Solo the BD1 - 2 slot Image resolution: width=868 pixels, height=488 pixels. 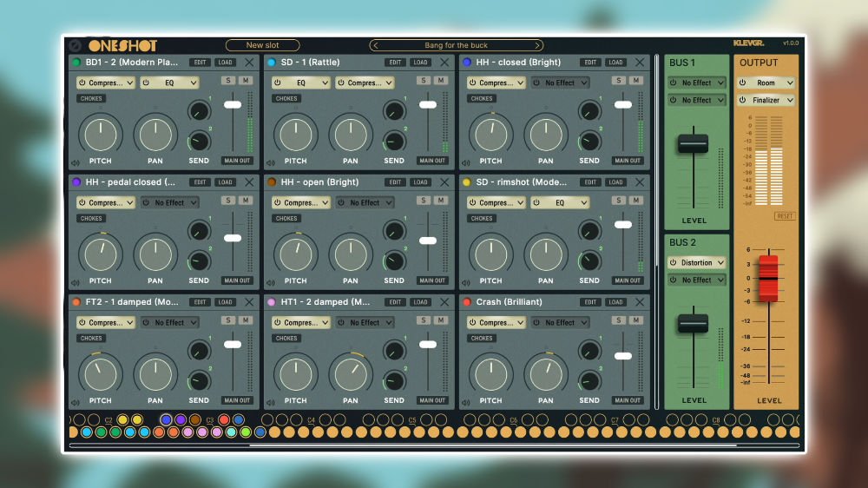click(227, 80)
